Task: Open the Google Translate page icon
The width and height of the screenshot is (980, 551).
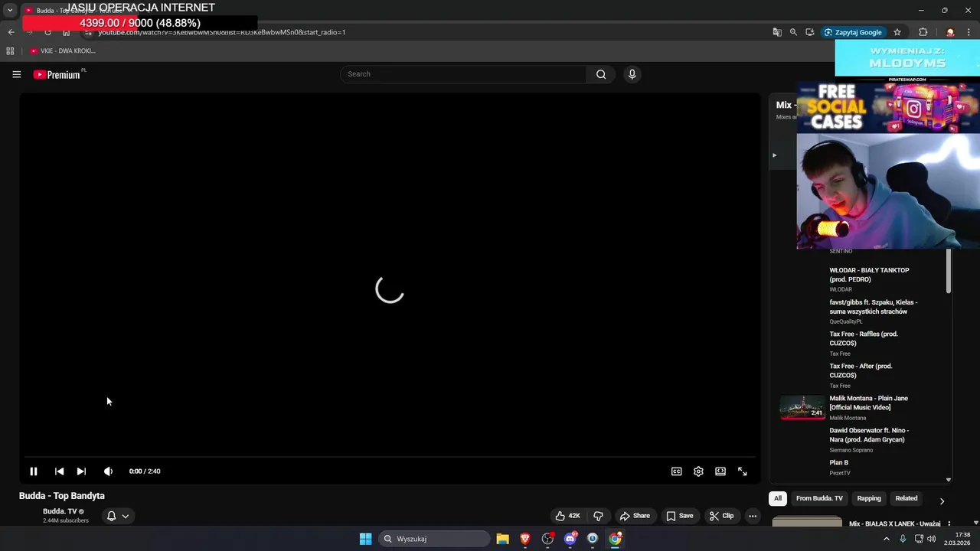Action: coord(777,32)
